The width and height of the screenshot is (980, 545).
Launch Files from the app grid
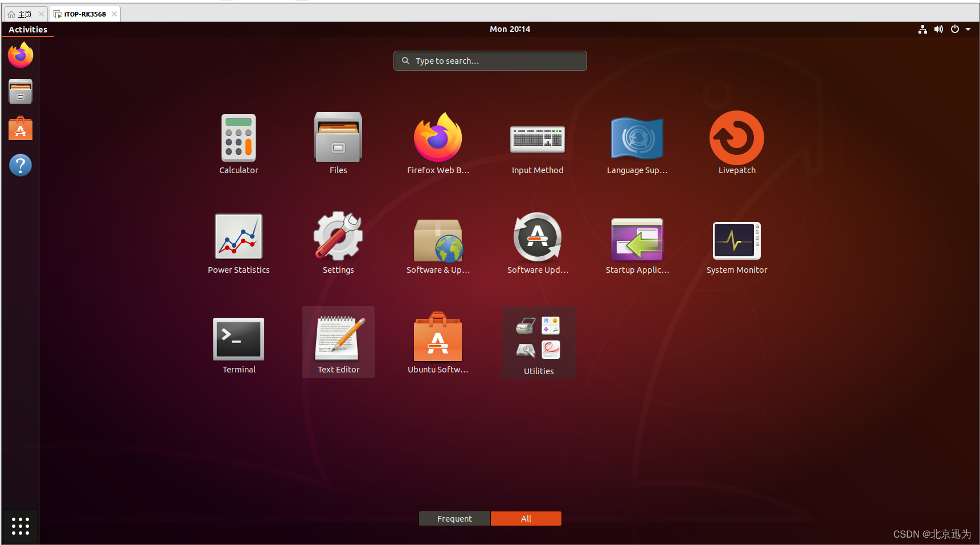point(338,144)
